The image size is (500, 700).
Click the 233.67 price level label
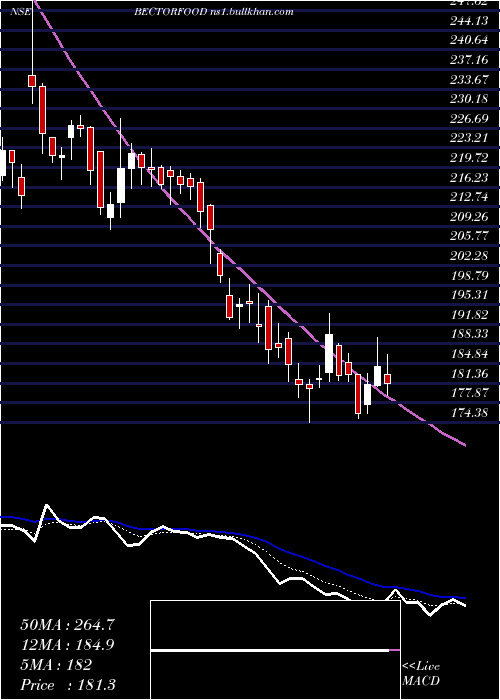(470, 79)
